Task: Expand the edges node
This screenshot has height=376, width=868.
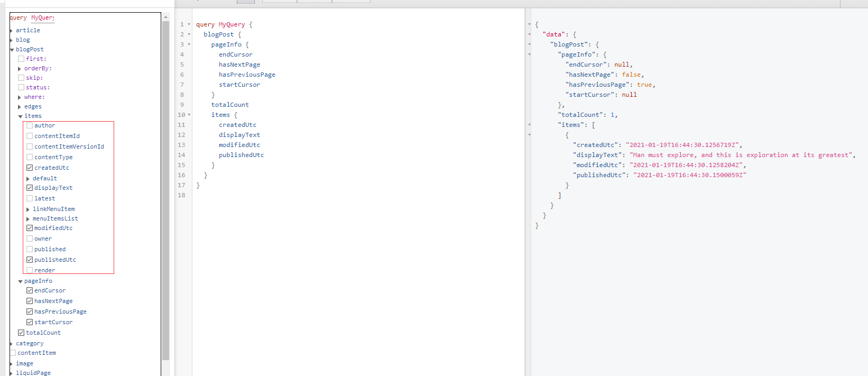Action: click(20, 107)
